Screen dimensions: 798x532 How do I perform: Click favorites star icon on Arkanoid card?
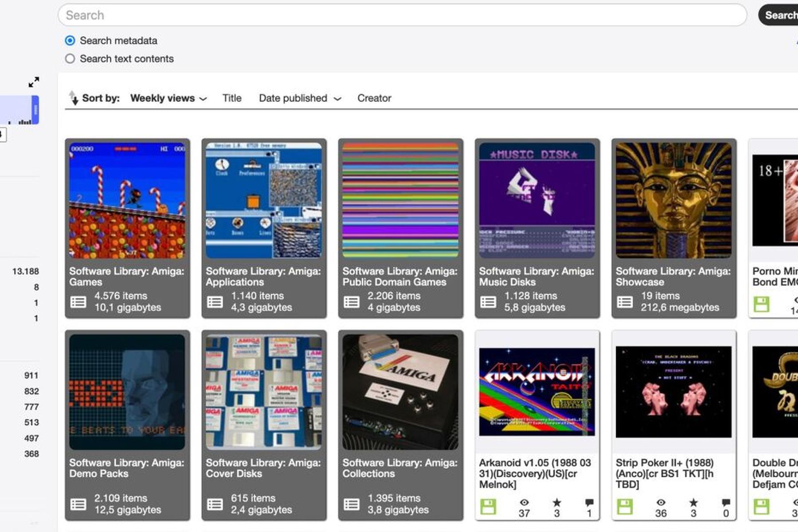[x=557, y=502]
